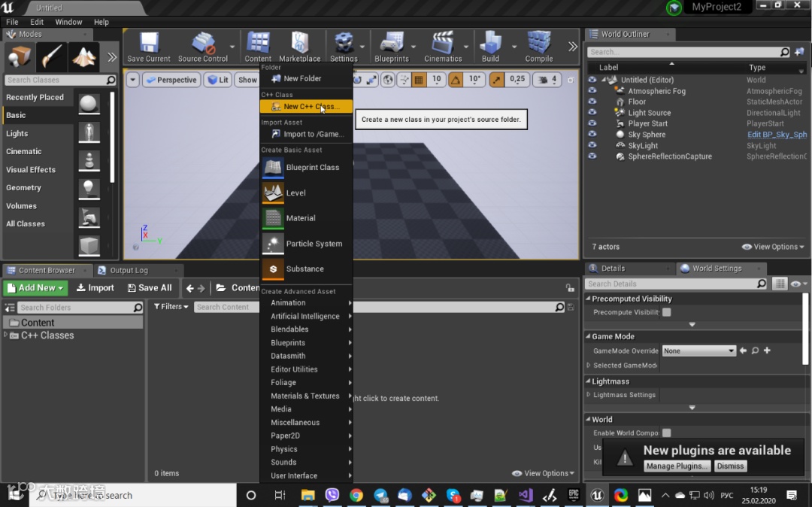
Task: Open the Animation submenu
Action: [306, 303]
